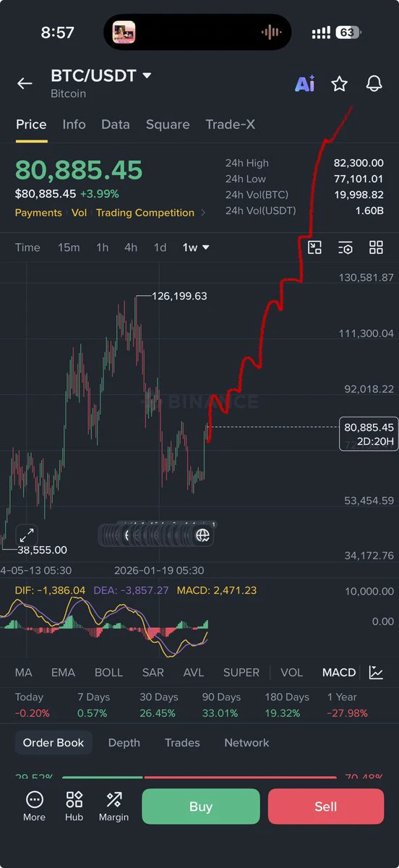Screen dimensions: 399x868
Task: Select the 1h chart interval
Action: [x=103, y=247]
